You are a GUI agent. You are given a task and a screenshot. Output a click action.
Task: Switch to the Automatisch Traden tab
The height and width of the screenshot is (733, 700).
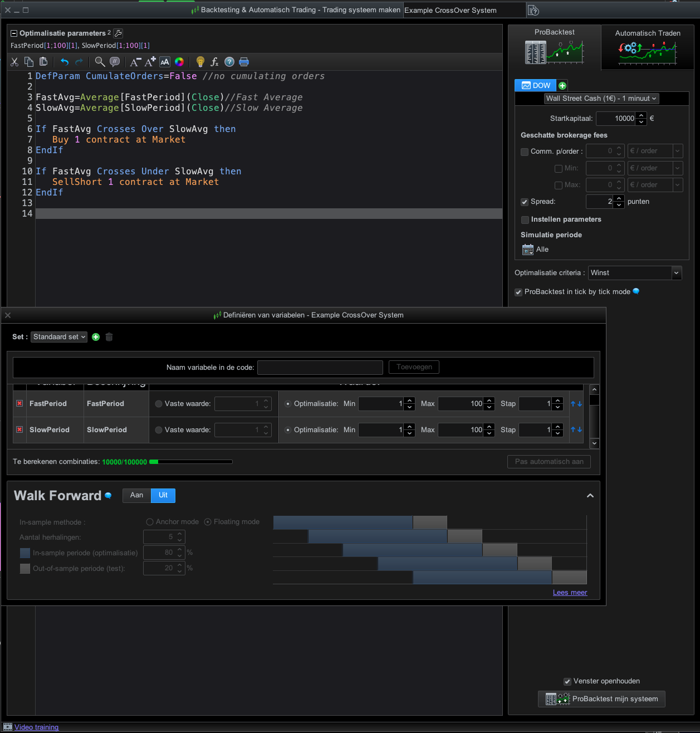647,47
